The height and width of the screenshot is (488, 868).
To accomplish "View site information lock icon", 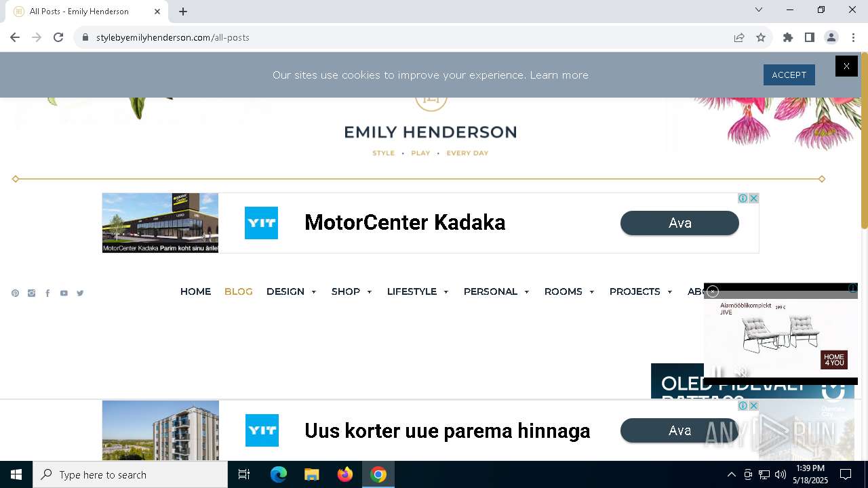I will [85, 37].
